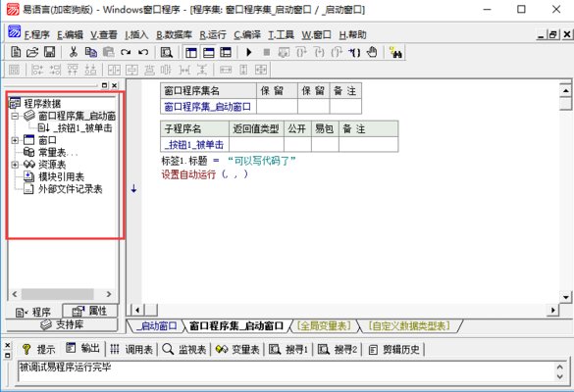Image resolution: width=574 pixels, height=392 pixels.
Task: Click the New file toolbar icon
Action: click(x=16, y=52)
